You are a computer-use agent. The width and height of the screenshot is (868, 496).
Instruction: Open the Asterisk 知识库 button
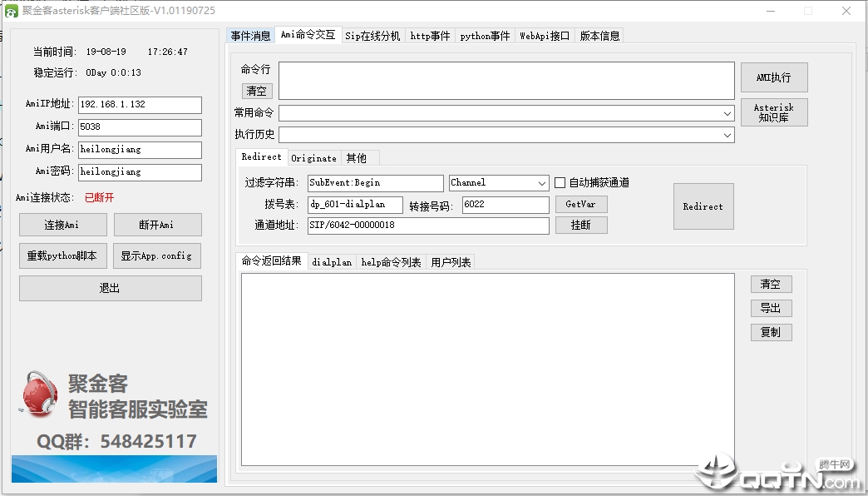(774, 112)
